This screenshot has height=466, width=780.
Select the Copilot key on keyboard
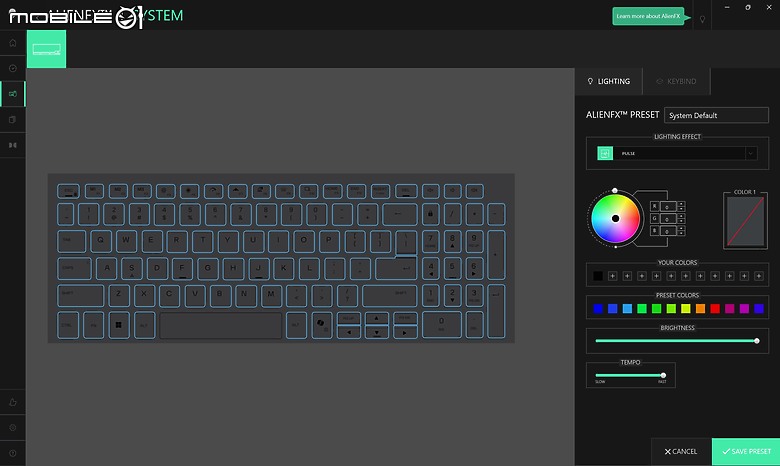point(321,325)
